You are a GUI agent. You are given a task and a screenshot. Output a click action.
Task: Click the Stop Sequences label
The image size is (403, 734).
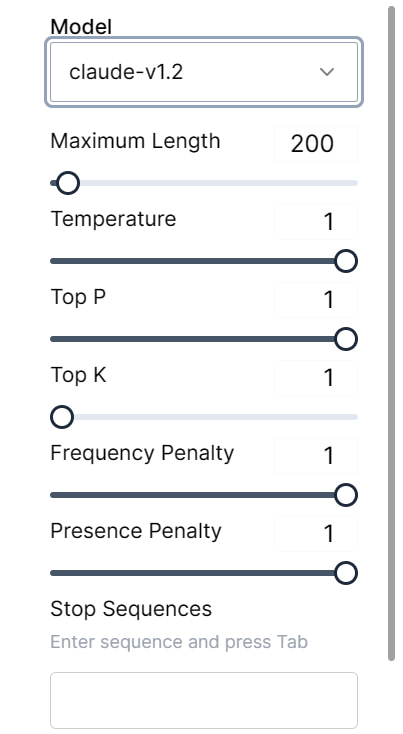[131, 609]
